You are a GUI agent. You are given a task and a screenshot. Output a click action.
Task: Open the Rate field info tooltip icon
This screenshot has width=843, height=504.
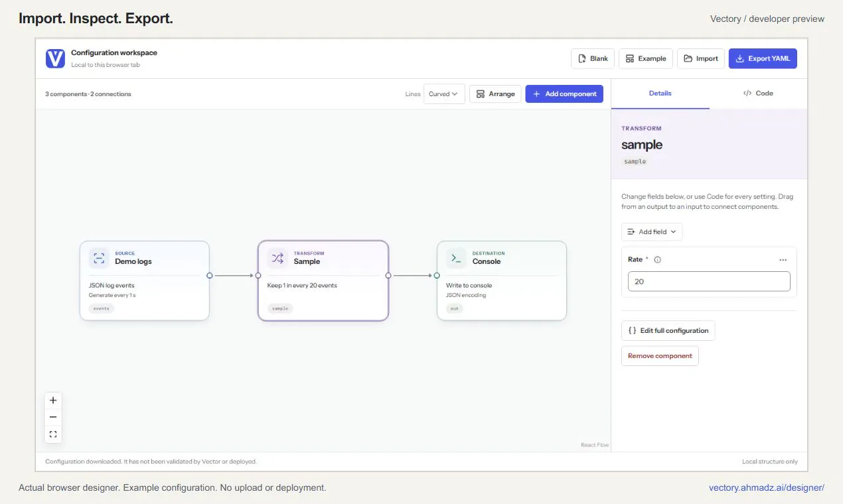657,260
